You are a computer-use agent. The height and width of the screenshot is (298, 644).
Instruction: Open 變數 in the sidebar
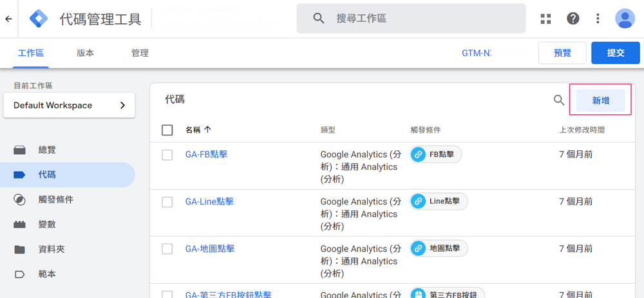click(68, 224)
